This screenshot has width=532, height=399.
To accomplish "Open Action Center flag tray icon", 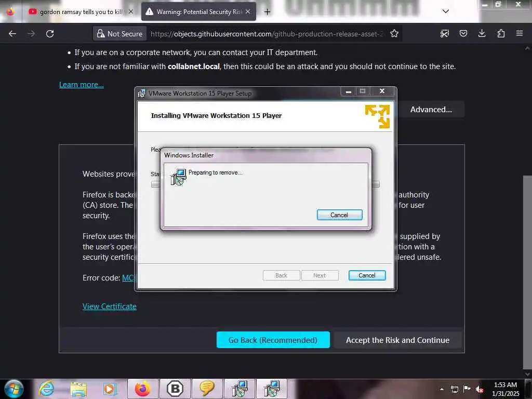I will point(467,389).
